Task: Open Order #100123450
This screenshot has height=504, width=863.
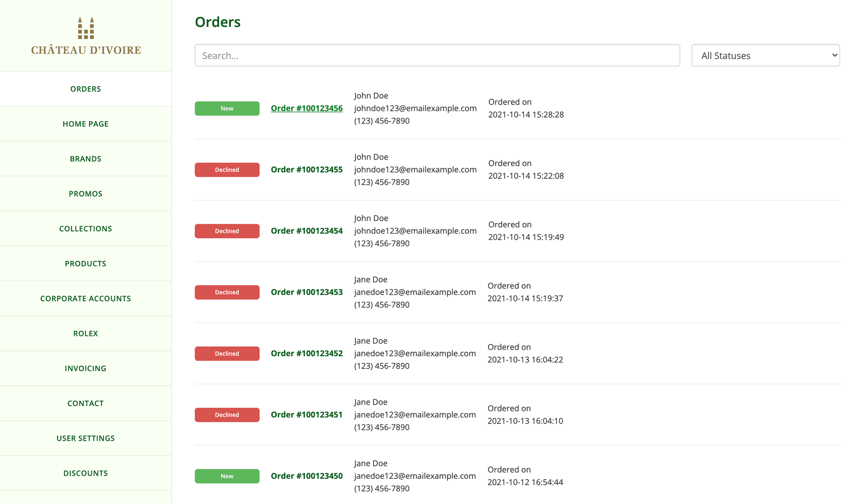Action: click(x=307, y=476)
